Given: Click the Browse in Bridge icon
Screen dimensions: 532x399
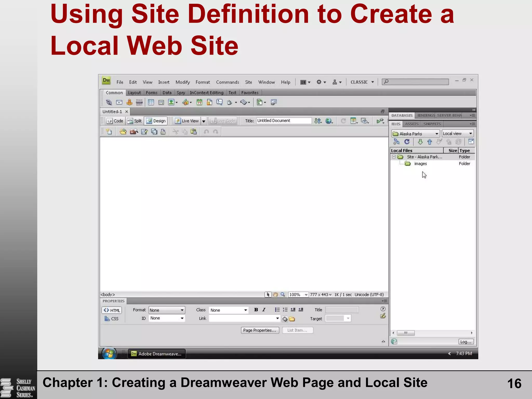Looking at the screenshot, I should pyautogui.click(x=134, y=132).
